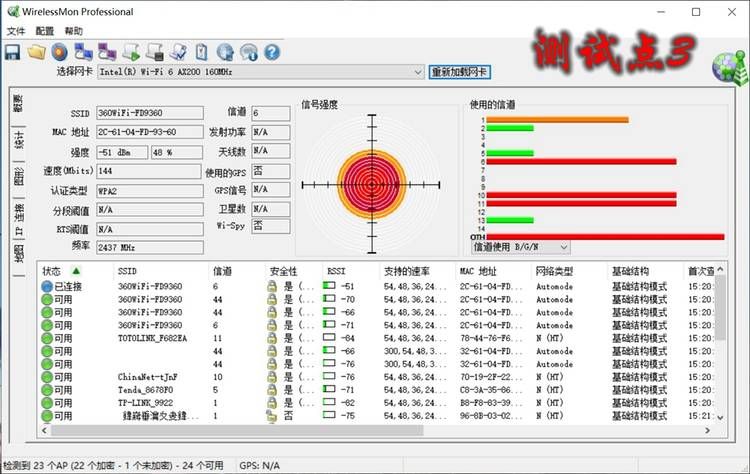The height and width of the screenshot is (474, 750).
Task: Select the Tenda_8678F0 network row
Action: tap(378, 390)
